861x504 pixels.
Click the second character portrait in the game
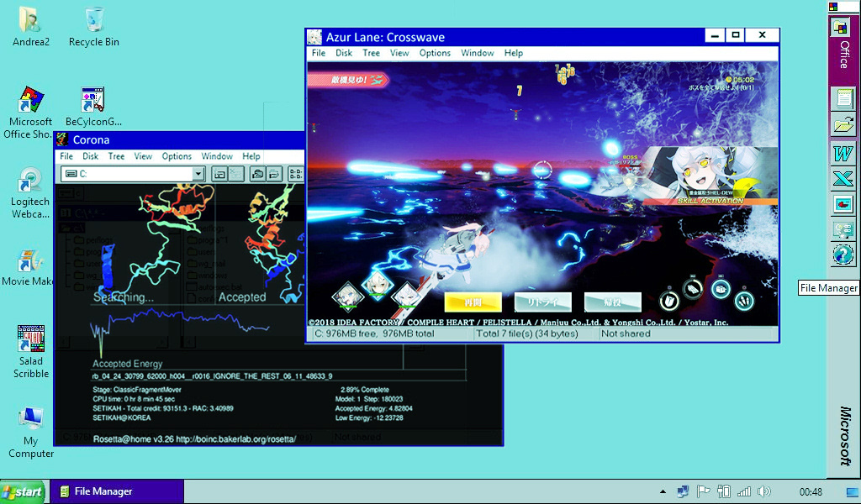(x=378, y=285)
